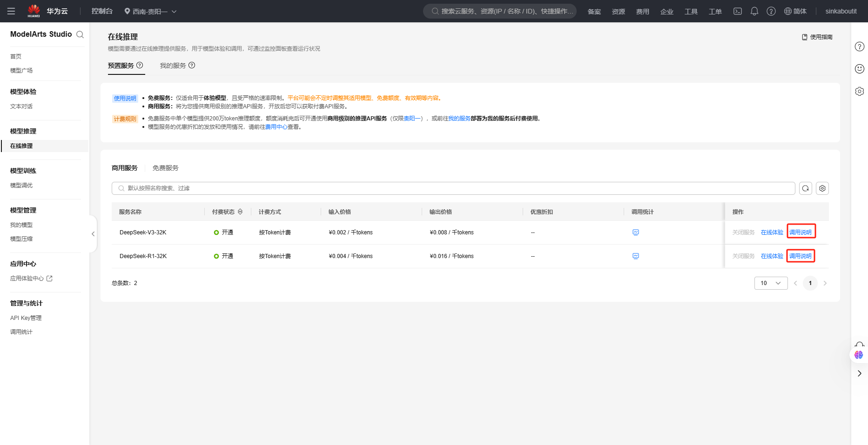Click help icon next to 我的服务 tab
The width and height of the screenshot is (868, 445).
pyautogui.click(x=192, y=65)
